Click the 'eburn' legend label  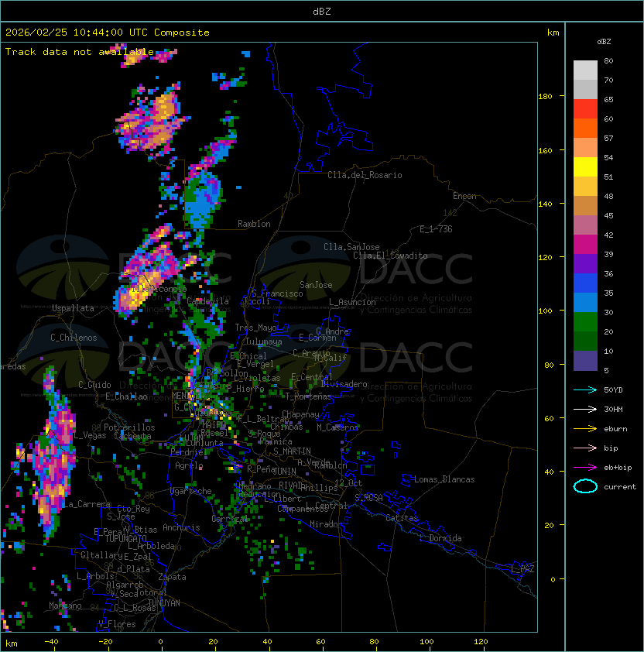tap(615, 429)
